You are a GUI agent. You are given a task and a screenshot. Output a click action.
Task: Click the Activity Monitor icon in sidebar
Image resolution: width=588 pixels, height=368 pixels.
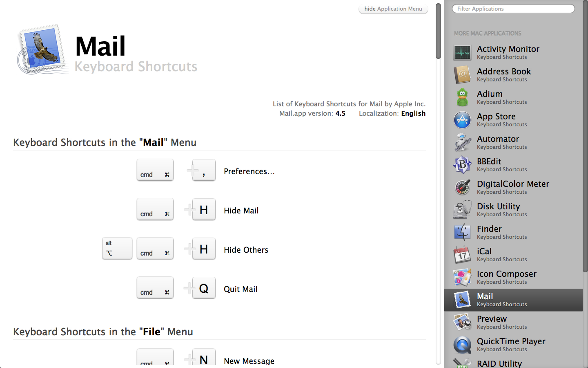(x=462, y=53)
